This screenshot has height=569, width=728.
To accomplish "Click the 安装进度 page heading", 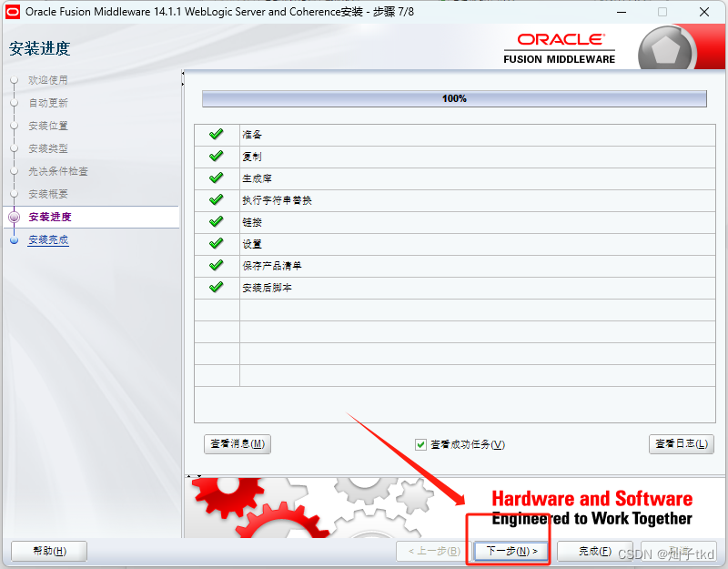I will [x=39, y=48].
